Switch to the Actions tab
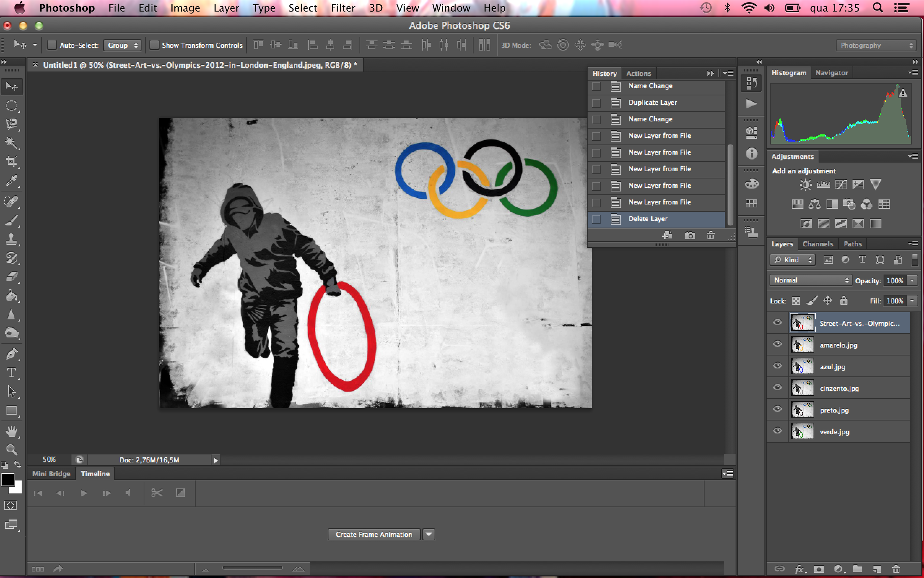924x578 pixels. click(638, 73)
